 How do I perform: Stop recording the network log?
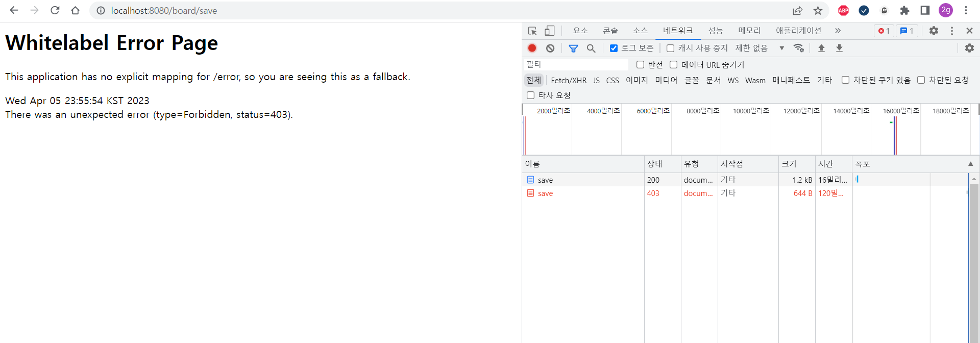point(532,48)
